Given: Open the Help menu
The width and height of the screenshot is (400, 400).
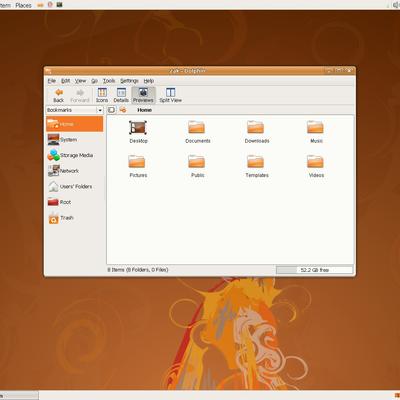Looking at the screenshot, I should [149, 81].
